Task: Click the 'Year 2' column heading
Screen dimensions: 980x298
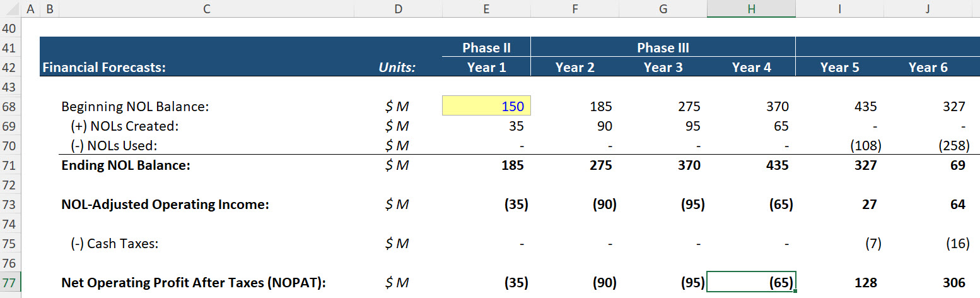Action: point(575,68)
